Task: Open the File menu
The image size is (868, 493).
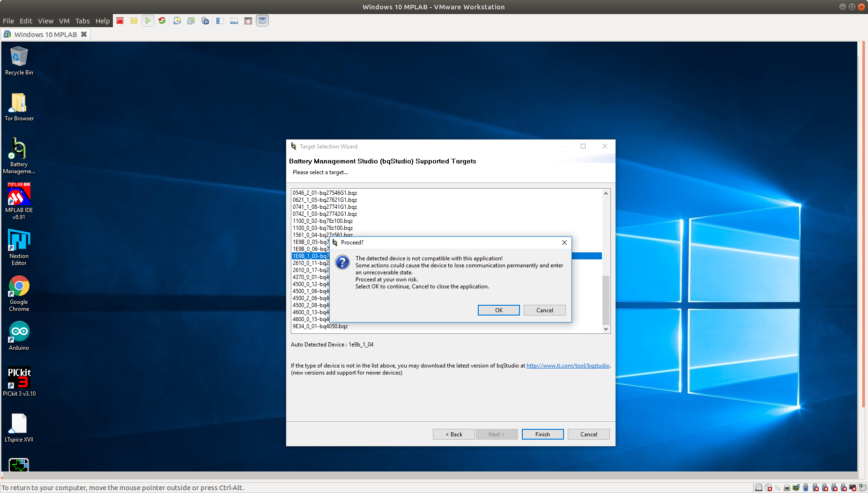Action: tap(8, 21)
